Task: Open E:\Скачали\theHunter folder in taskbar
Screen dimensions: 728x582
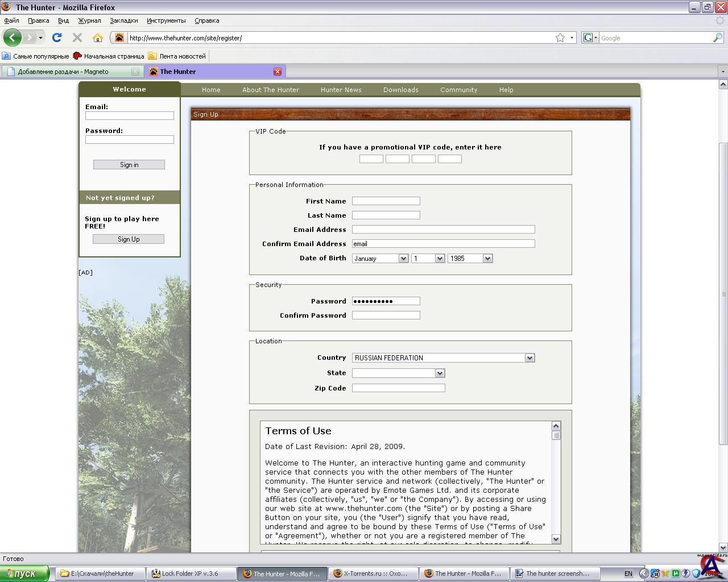Action: point(101,573)
